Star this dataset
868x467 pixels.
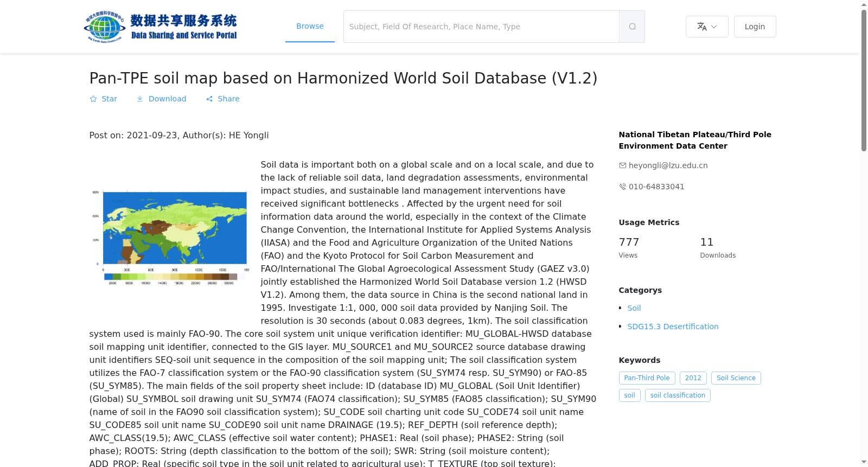[x=103, y=99]
